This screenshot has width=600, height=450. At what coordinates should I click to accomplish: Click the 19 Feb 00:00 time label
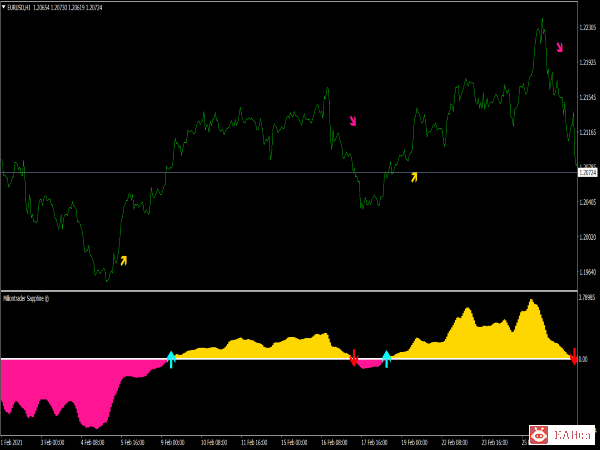click(414, 443)
